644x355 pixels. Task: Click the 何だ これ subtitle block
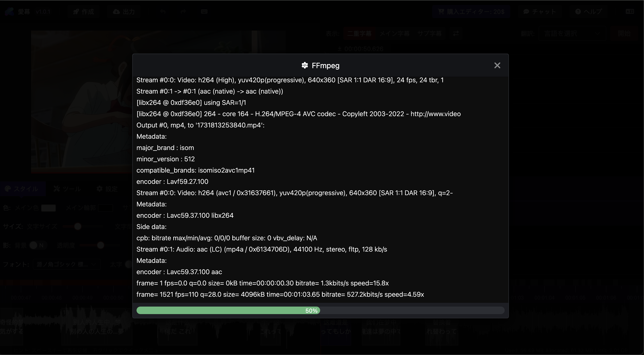(x=177, y=327)
